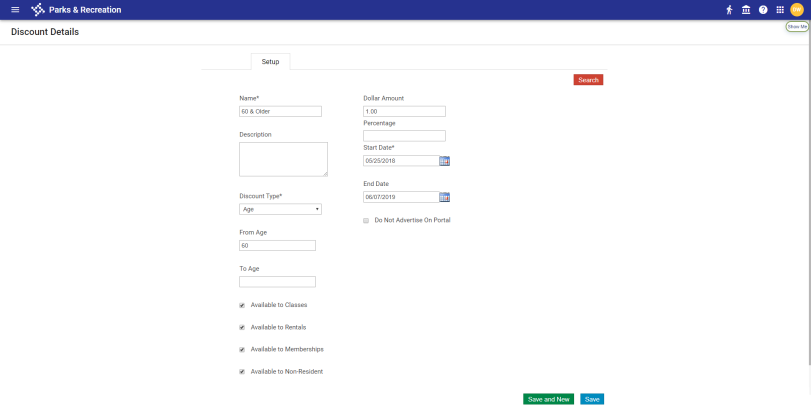Open the help question mark icon

(763, 10)
